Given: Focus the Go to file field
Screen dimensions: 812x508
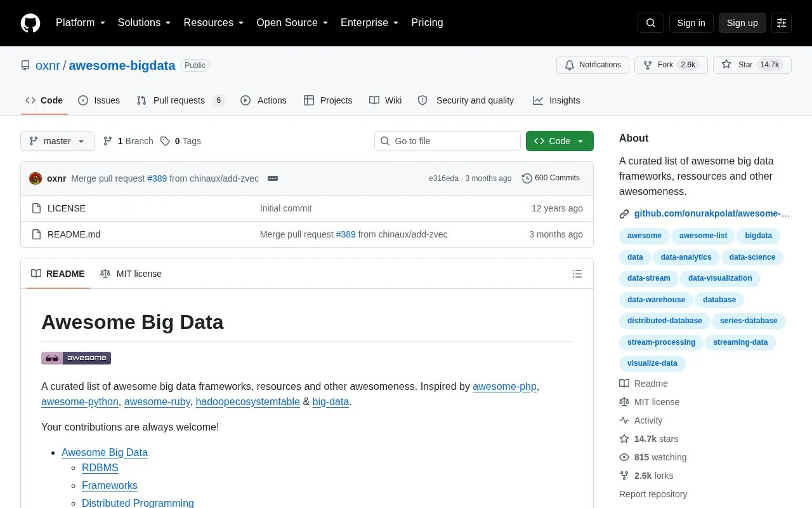Looking at the screenshot, I should pyautogui.click(x=447, y=141).
